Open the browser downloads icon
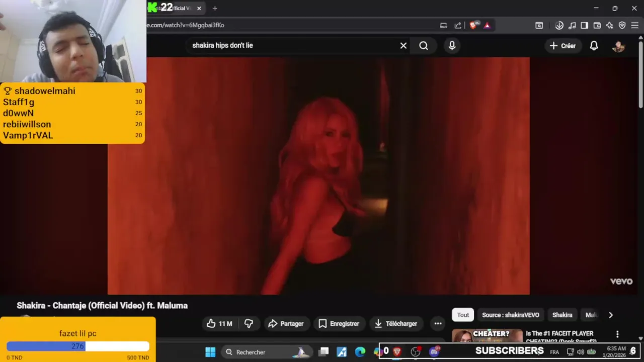This screenshot has width=644, height=362. 559,25
